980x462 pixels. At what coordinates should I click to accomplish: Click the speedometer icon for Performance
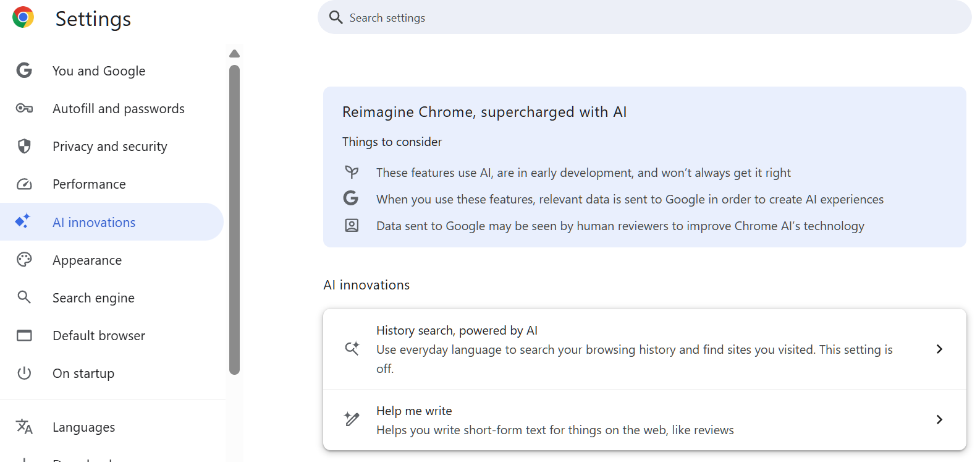click(24, 184)
